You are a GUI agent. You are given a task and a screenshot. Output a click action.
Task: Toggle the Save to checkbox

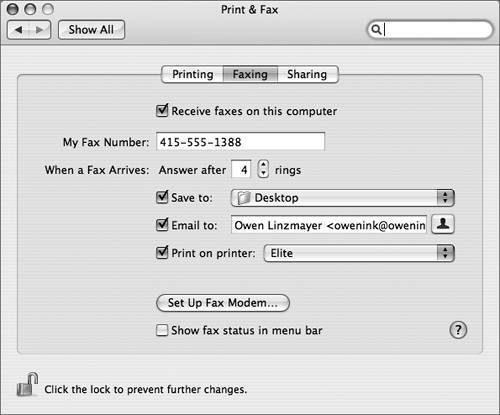tap(162, 197)
